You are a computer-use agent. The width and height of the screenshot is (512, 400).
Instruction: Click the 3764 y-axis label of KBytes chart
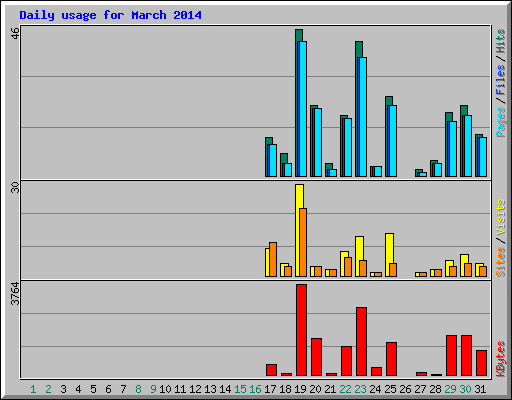15,294
